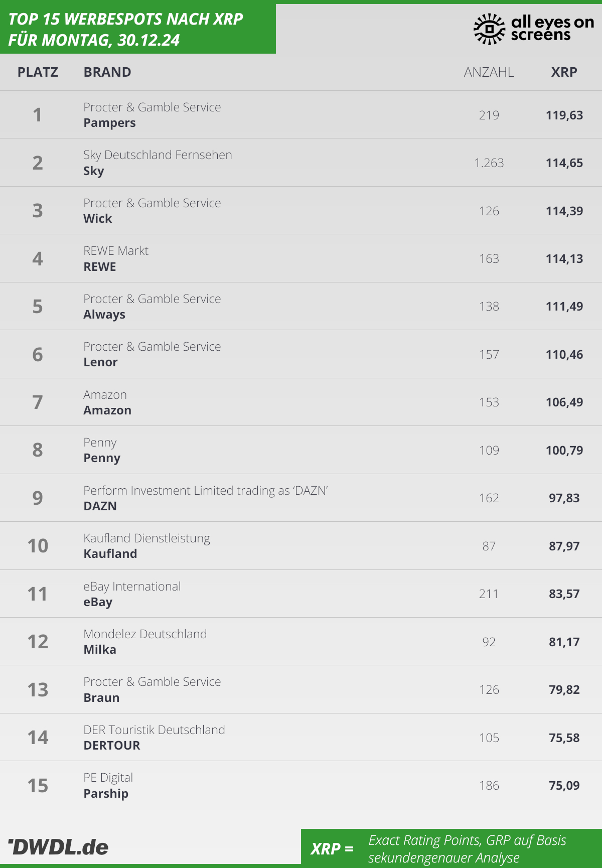This screenshot has height=868, width=602.
Task: Click the BRAND column header
Action: tap(107, 72)
